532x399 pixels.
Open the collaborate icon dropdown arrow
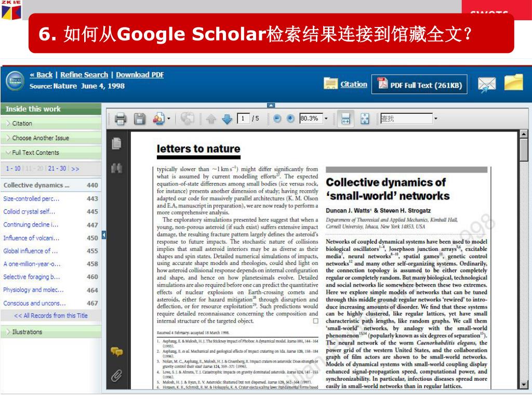click(169, 119)
